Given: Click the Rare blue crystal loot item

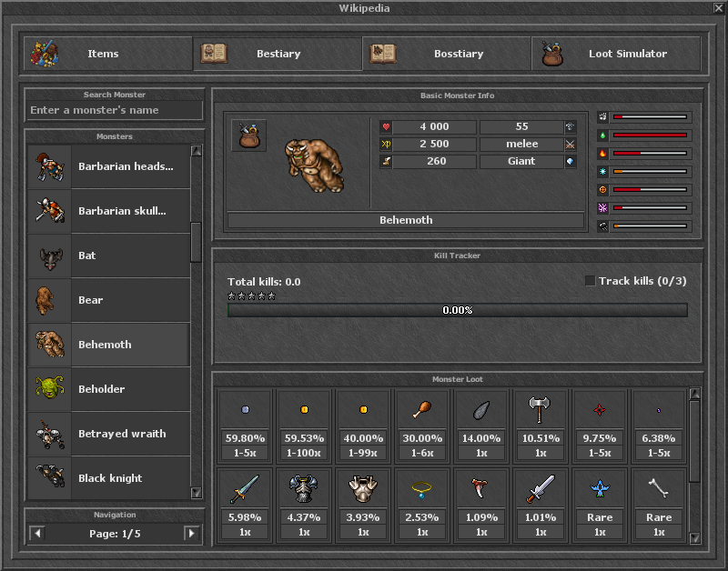Looking at the screenshot, I should (600, 505).
